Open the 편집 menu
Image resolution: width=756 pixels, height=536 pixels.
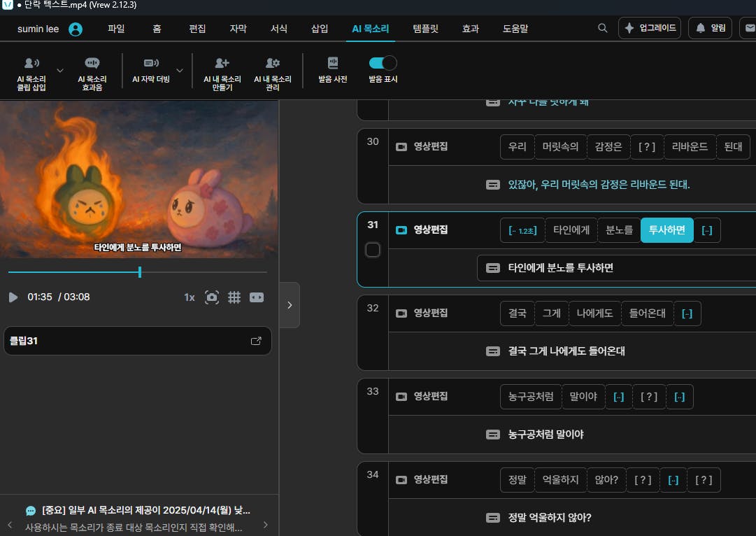click(197, 29)
